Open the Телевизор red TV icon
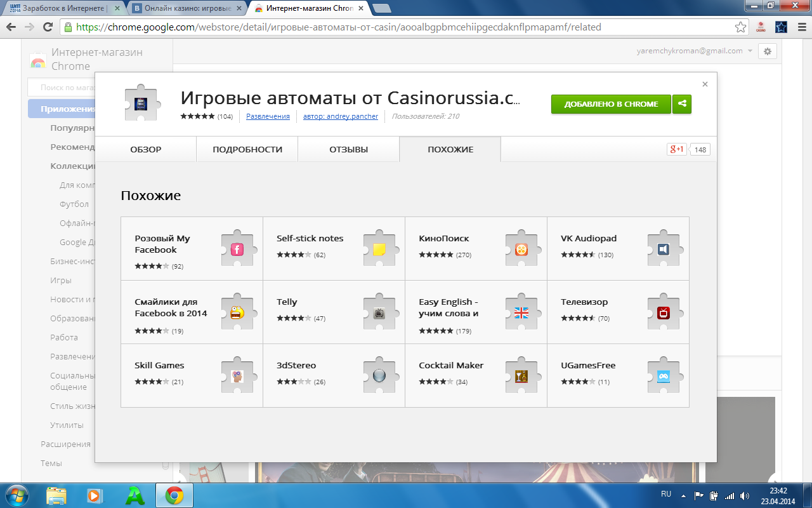Screen dimensions: 812x508 [664, 312]
